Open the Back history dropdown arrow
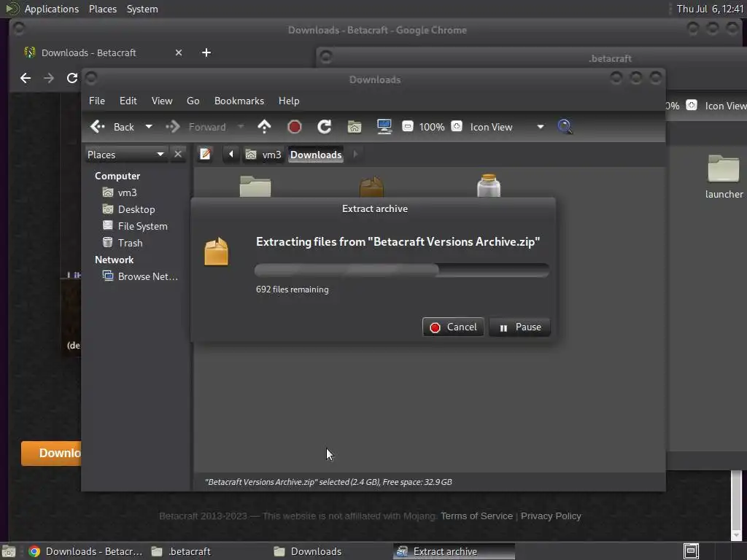747x560 pixels. [149, 127]
